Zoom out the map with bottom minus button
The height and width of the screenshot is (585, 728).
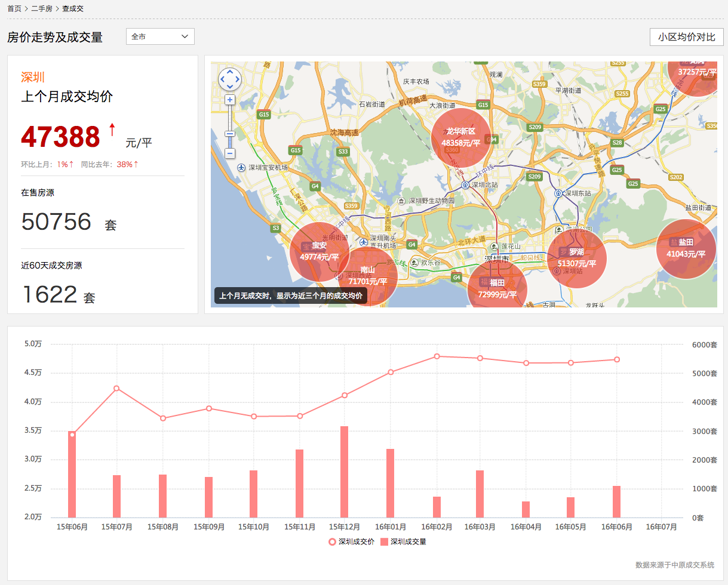[230, 153]
